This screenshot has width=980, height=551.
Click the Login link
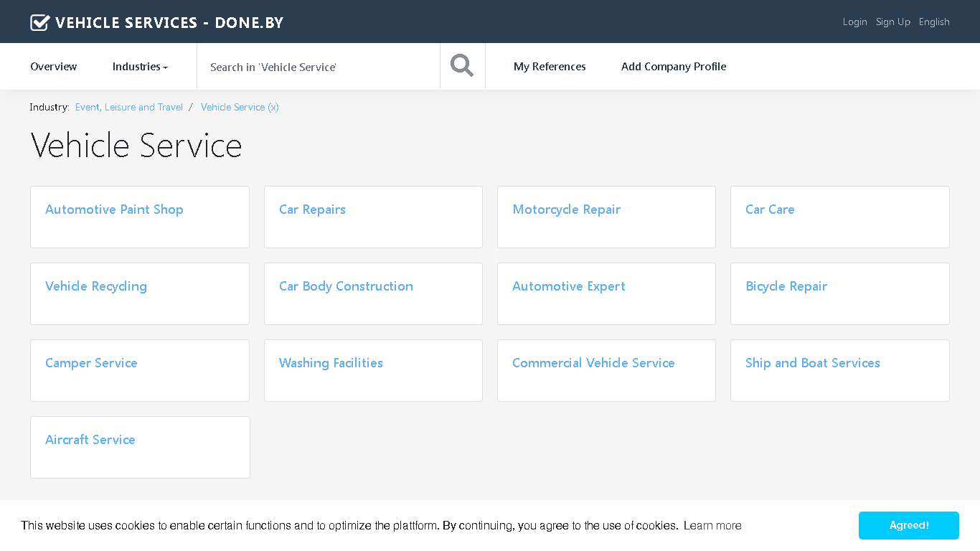pos(855,22)
